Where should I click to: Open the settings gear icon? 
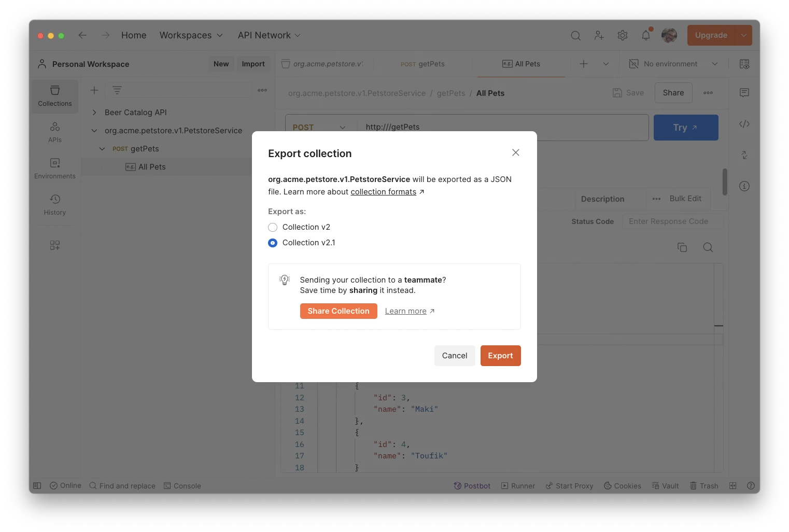[623, 35]
